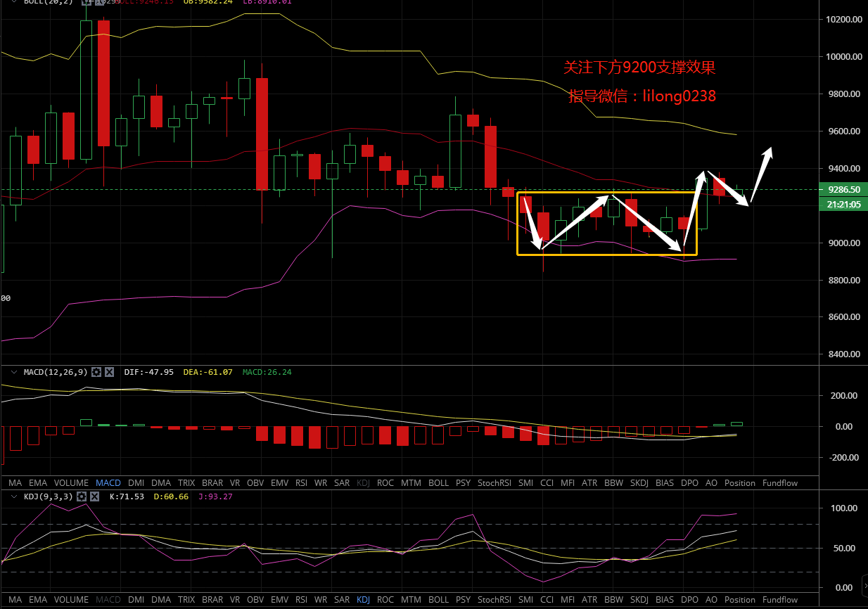Open MACD indicator settings gear

(x=97, y=372)
